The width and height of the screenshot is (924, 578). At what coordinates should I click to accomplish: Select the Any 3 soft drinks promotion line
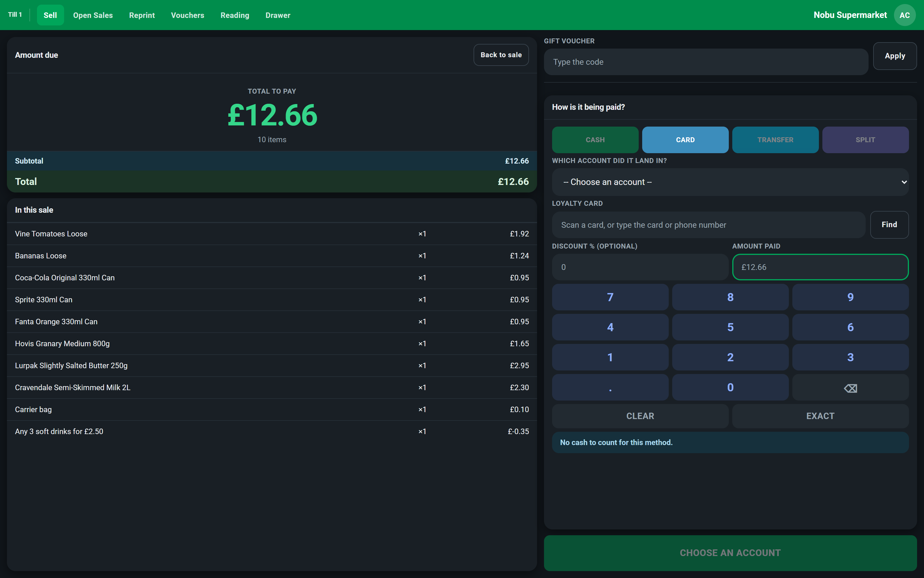pyautogui.click(x=272, y=431)
